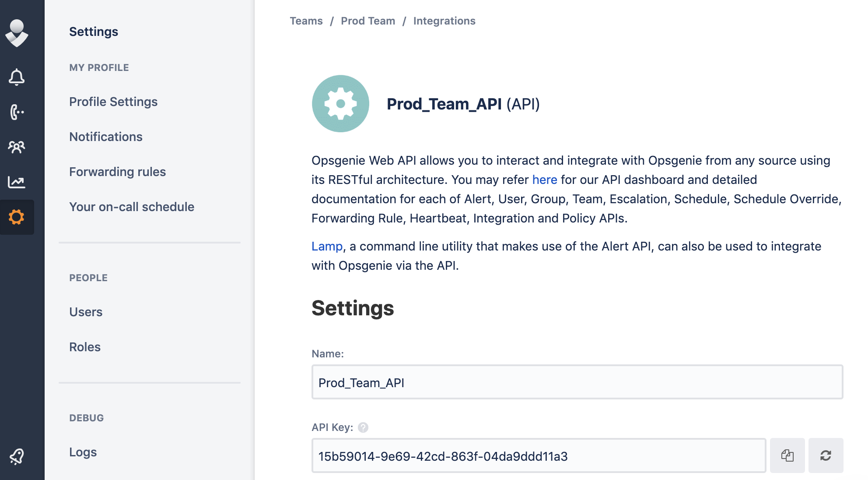This screenshot has height=480, width=868.
Task: Open the 'here' API documentation link
Action: (x=545, y=180)
